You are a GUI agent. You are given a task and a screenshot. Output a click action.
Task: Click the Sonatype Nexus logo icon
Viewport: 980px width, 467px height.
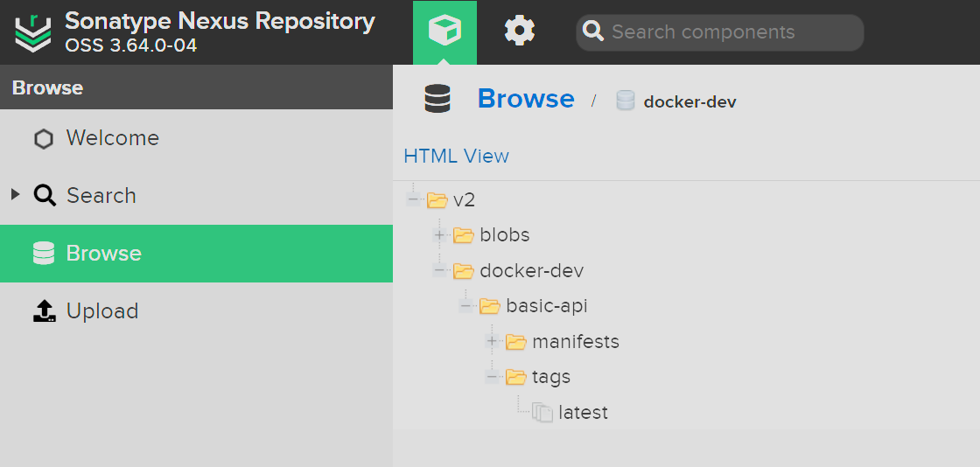(x=33, y=32)
